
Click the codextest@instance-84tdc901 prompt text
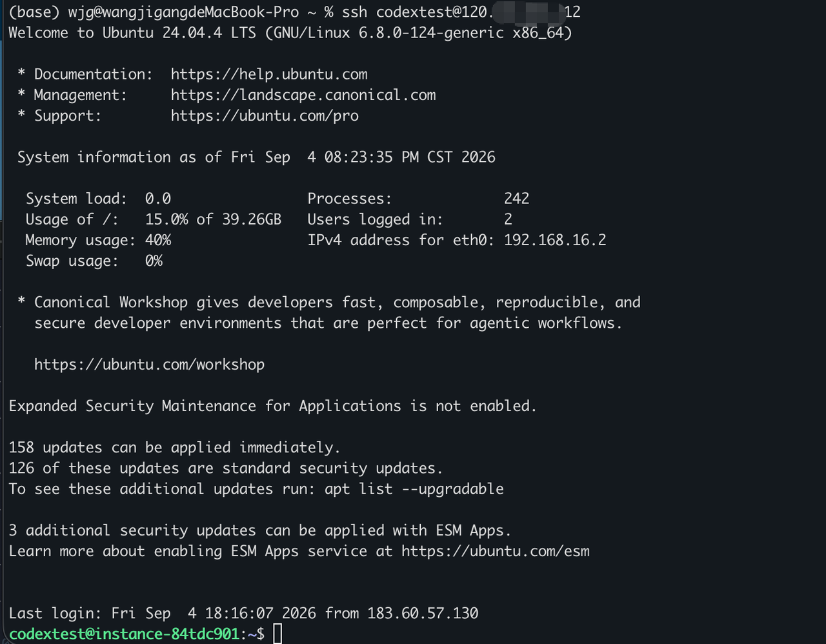pyautogui.click(x=124, y=634)
